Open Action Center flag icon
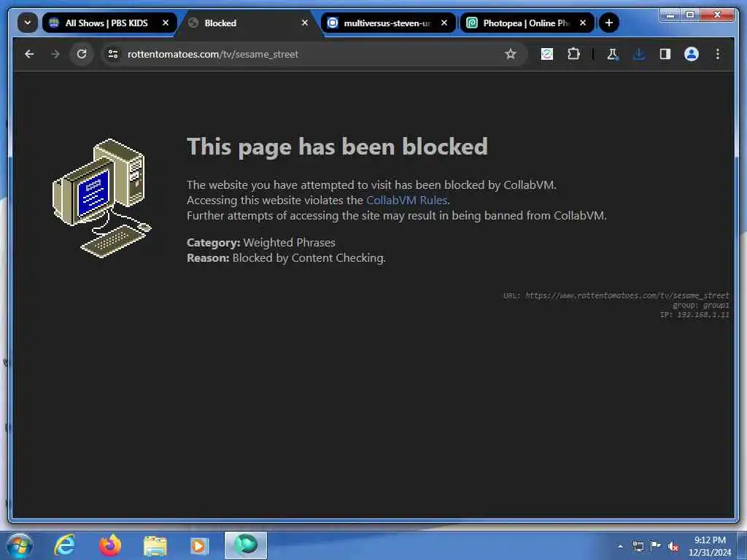This screenshot has height=560, width=747. pos(656,545)
